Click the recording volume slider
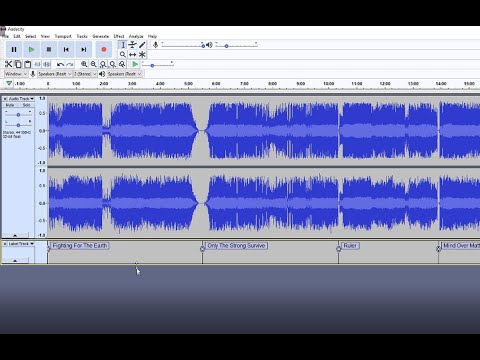The width and height of the screenshot is (480, 360). pos(182,45)
